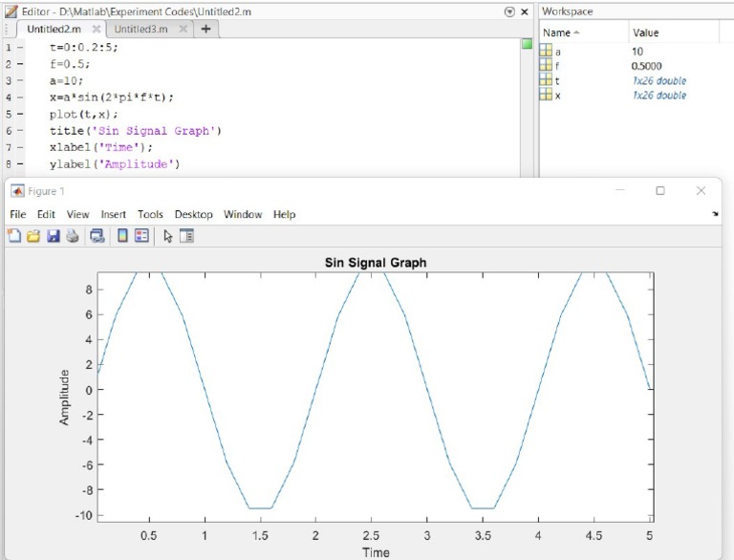Viewport: 734px width, 560px height.
Task: Open the Tools menu in Figure 1
Action: (150, 215)
